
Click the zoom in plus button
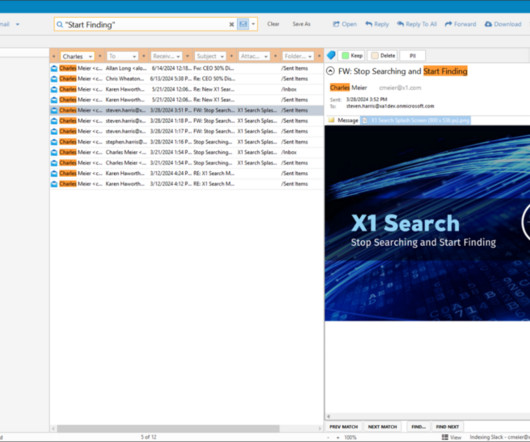(x=337, y=437)
